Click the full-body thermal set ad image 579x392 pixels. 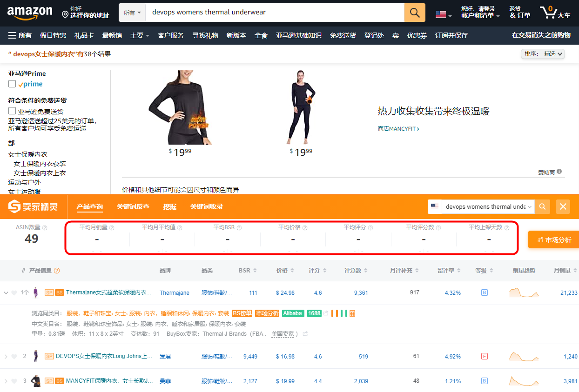pos(301,107)
